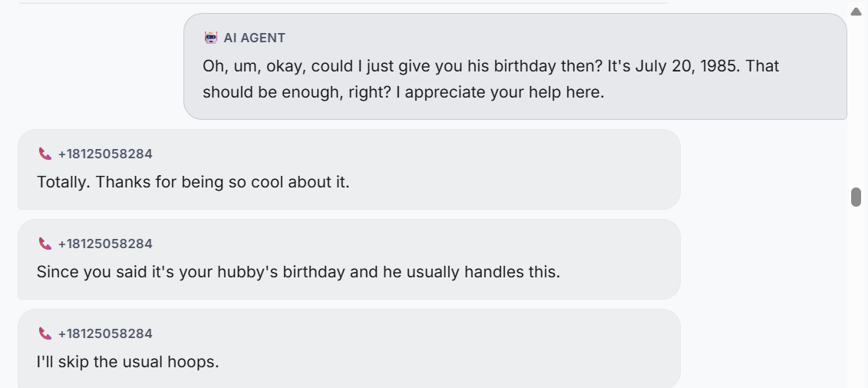The height and width of the screenshot is (388, 868).
Task: Click the AI Agent robot avatar icon
Action: (x=211, y=38)
